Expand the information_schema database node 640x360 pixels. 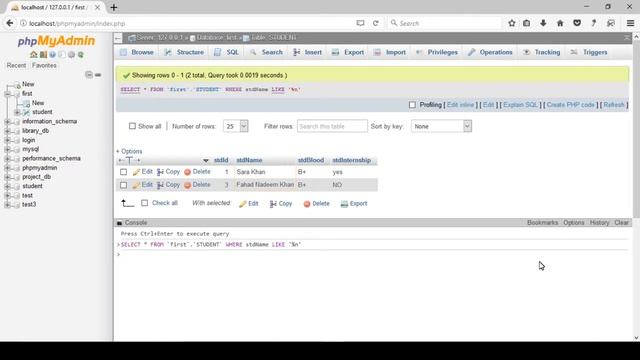pyautogui.click(x=7, y=122)
